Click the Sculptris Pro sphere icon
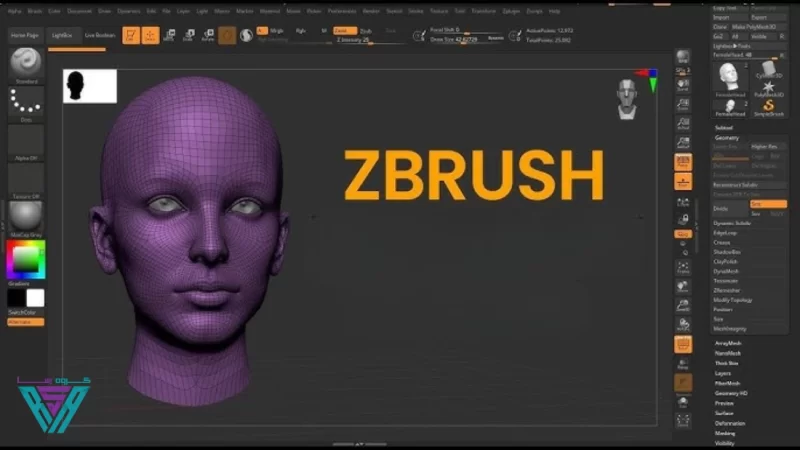800x450 pixels. 246,35
